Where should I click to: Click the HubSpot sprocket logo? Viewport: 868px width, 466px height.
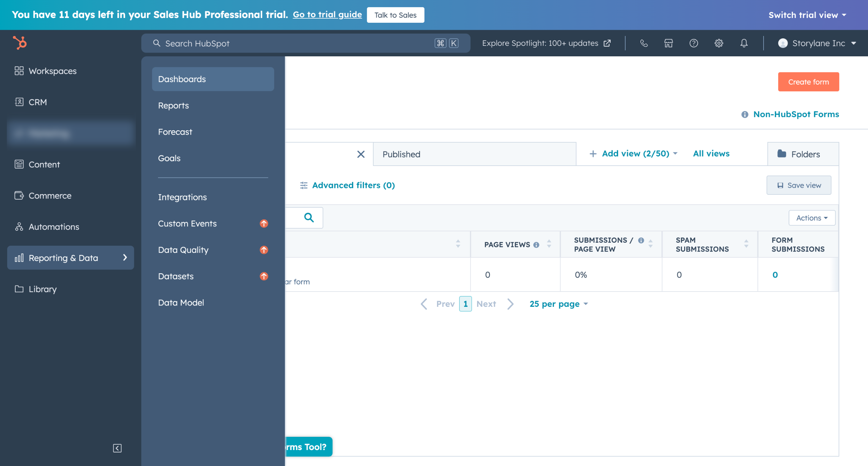pos(20,43)
